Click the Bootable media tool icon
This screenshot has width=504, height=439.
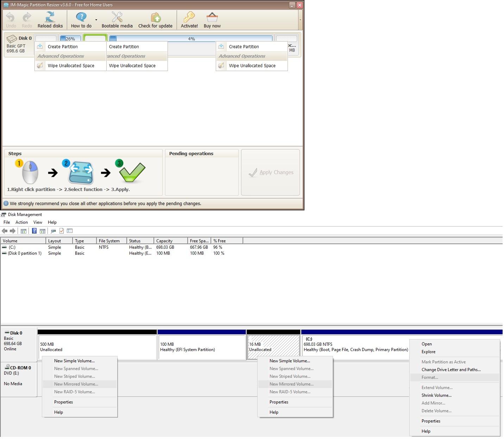(x=117, y=17)
